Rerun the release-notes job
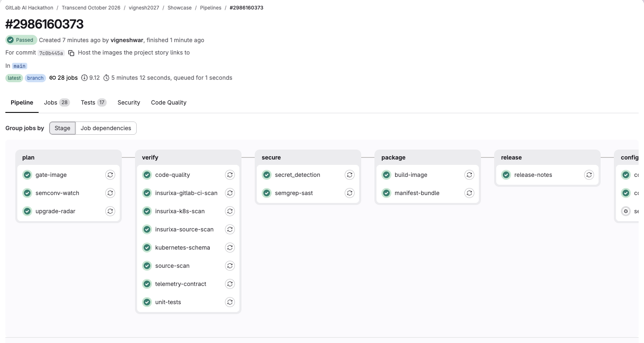This screenshot has height=343, width=644. [589, 175]
